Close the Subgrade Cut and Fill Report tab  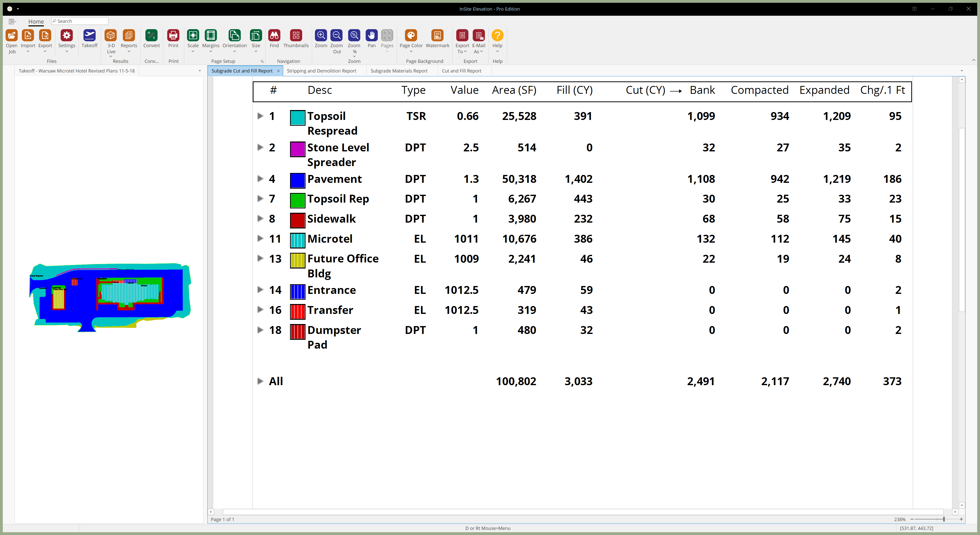tap(278, 71)
